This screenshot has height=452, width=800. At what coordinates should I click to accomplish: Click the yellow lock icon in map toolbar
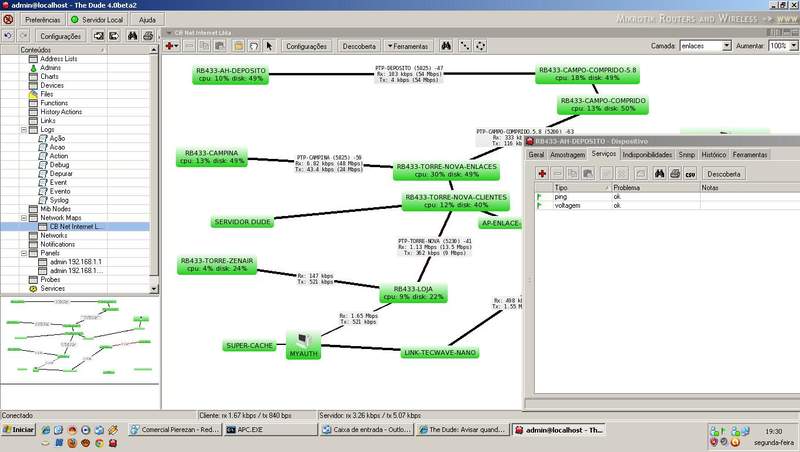tap(238, 46)
